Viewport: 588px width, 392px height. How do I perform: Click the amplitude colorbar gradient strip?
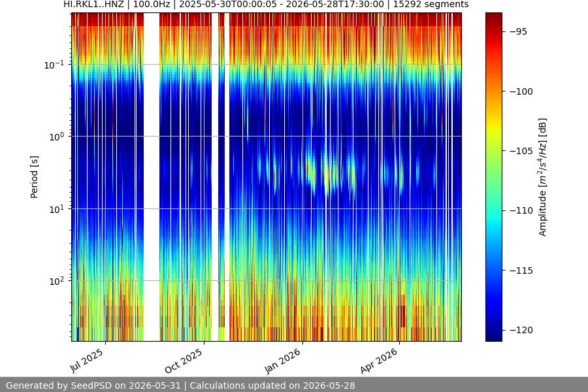[493, 177]
